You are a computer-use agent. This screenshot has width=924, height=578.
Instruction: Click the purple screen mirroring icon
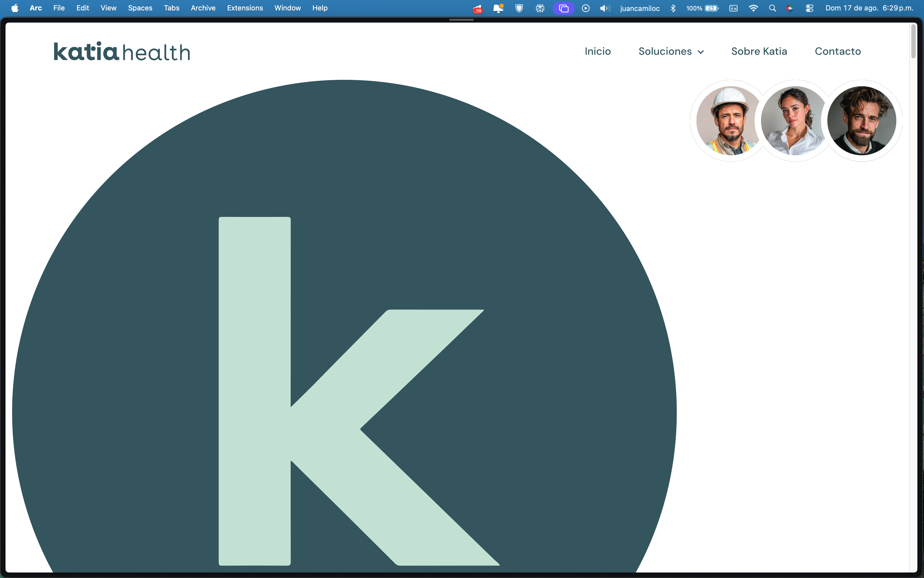tap(563, 8)
